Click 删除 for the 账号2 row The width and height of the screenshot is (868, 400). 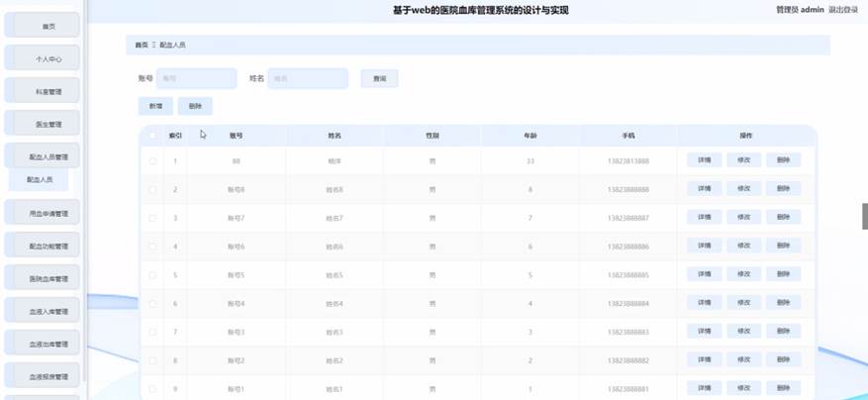pos(783,359)
